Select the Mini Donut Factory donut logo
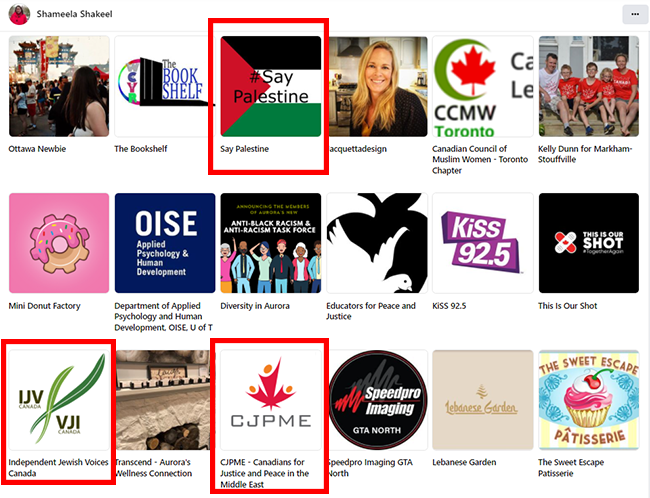This screenshot has height=498, width=650. (59, 243)
